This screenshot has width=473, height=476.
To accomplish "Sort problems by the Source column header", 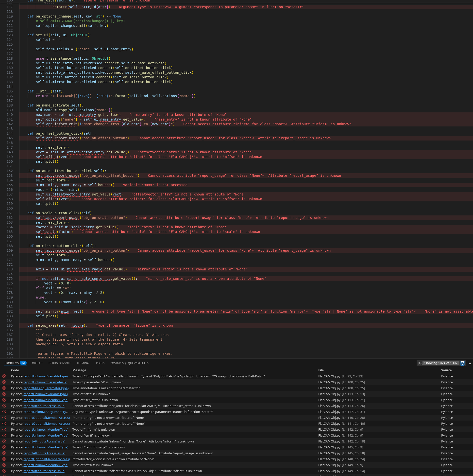I will coord(446,370).
